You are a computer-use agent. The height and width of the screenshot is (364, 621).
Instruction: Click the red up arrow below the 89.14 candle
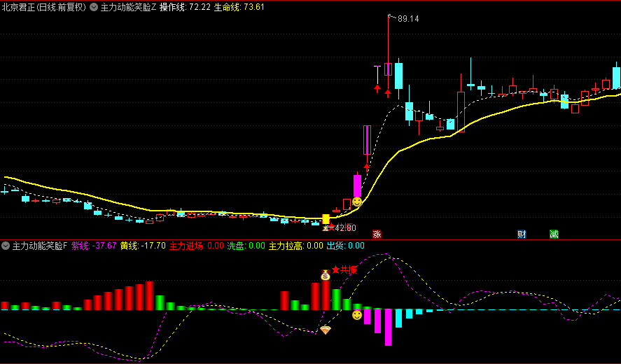[x=388, y=94]
